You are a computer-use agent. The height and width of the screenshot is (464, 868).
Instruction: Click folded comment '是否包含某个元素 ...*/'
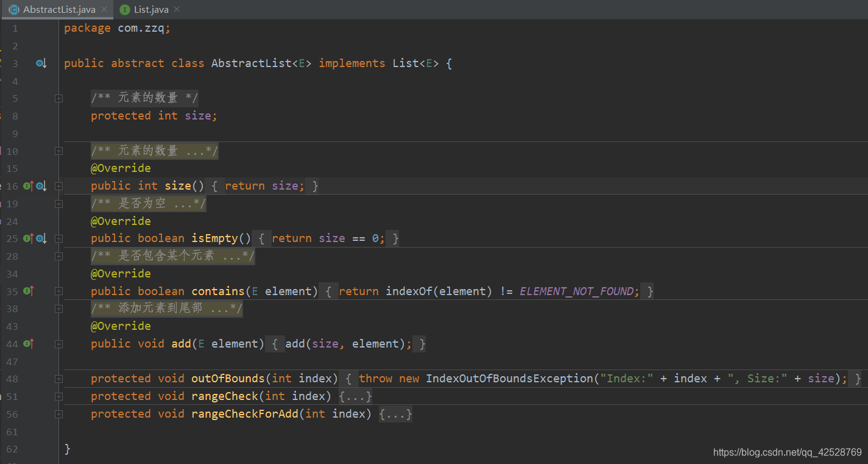click(173, 256)
